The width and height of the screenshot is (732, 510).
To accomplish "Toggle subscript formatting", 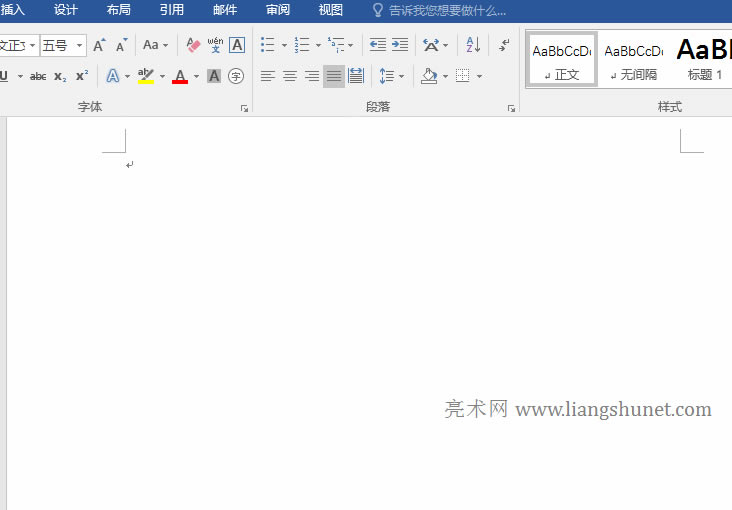I will click(x=60, y=76).
